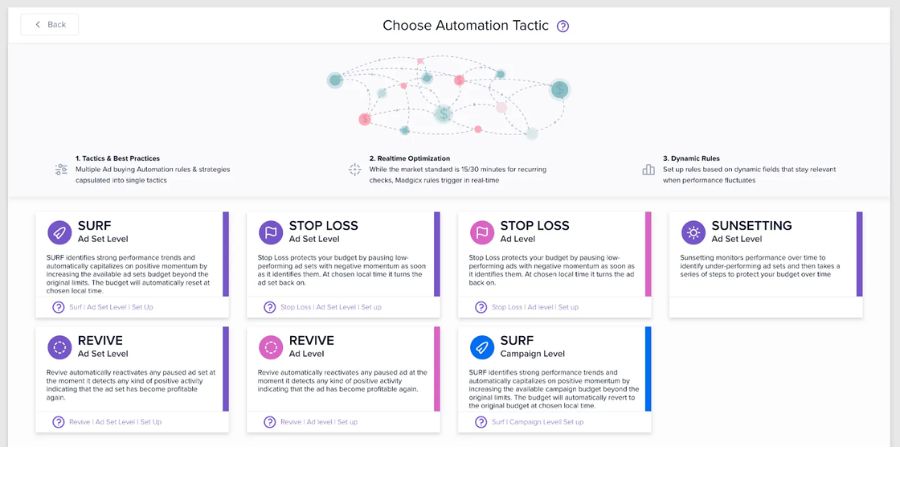Open the Revive | Ad Set Level | Set Up link
Image resolution: width=900 pixels, height=498 pixels.
click(115, 422)
